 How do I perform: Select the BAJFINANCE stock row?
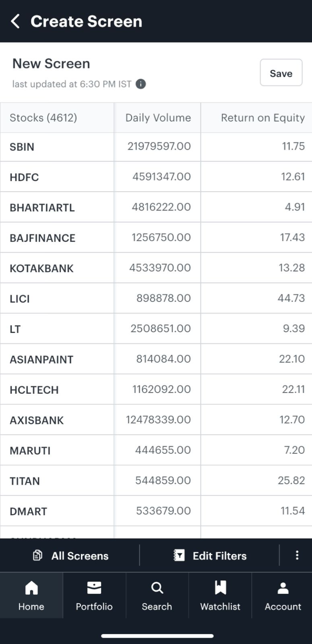pyautogui.click(x=42, y=238)
